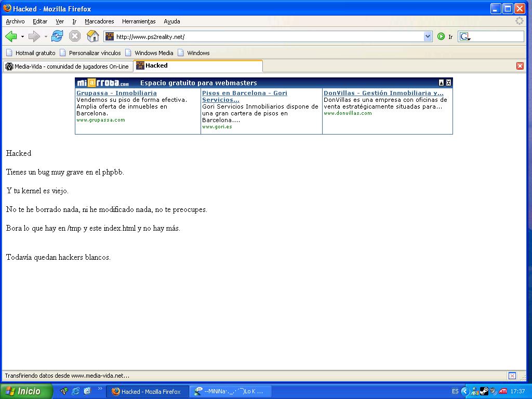The height and width of the screenshot is (399, 532).
Task: Open the Inicio start menu
Action: 26,391
